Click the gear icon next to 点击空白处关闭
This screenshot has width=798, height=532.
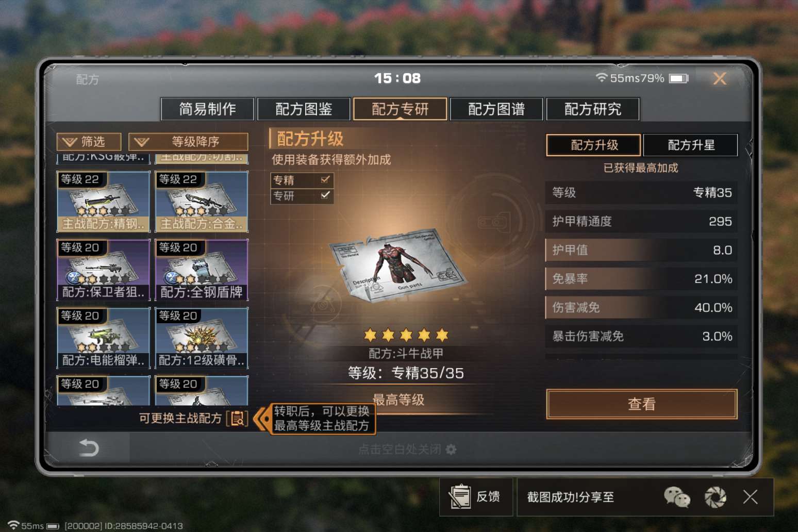point(451,450)
